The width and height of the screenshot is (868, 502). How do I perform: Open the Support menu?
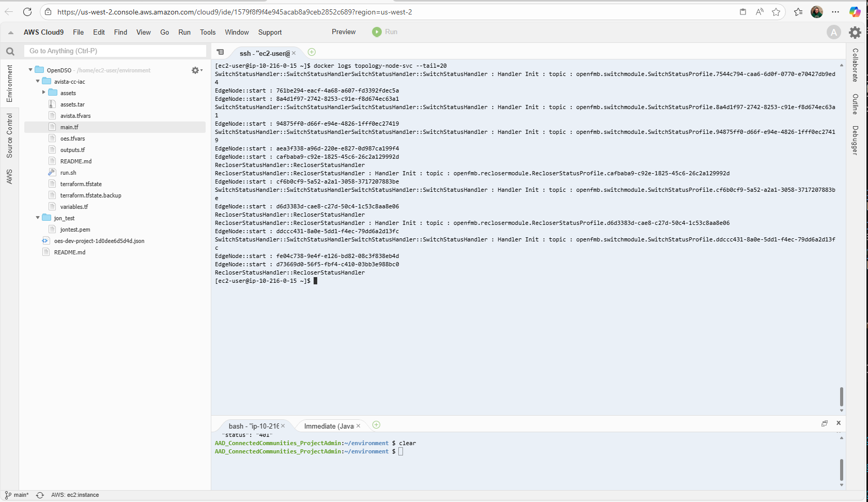270,32
